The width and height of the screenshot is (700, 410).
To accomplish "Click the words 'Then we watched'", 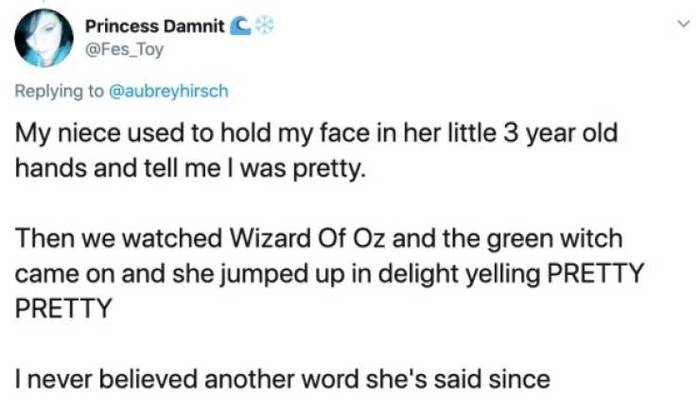I will 95,239.
